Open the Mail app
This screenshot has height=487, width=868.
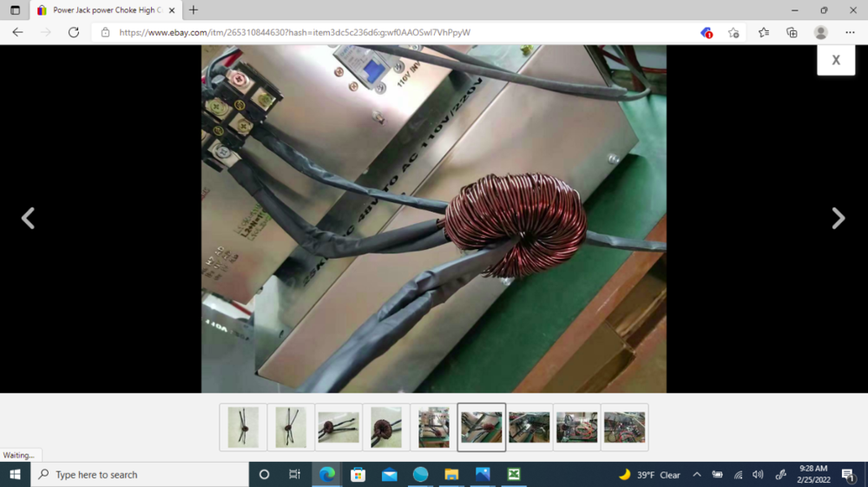click(x=389, y=474)
